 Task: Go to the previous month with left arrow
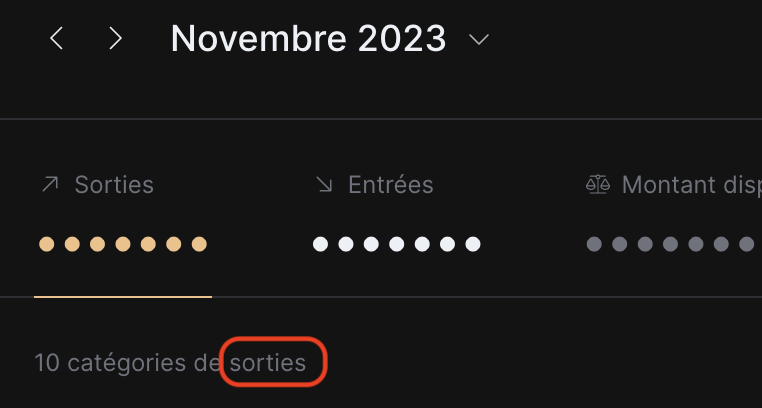tap(57, 38)
